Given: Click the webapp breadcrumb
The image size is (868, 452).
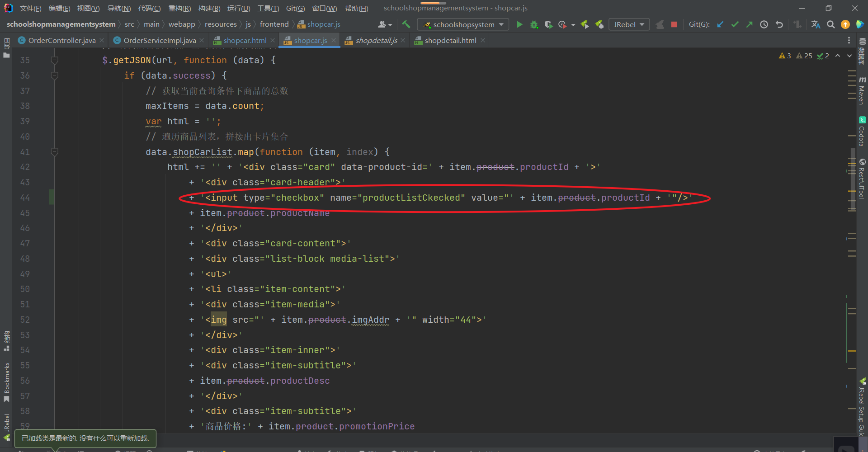Looking at the screenshot, I should [182, 24].
